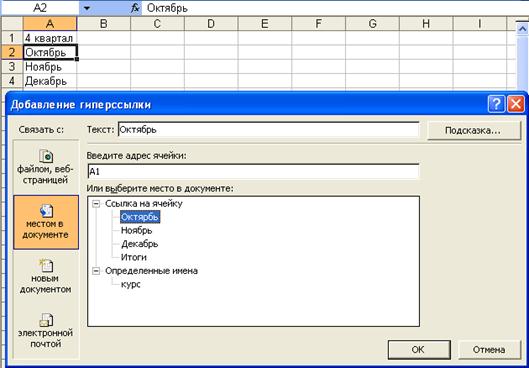Select column C header

point(157,24)
